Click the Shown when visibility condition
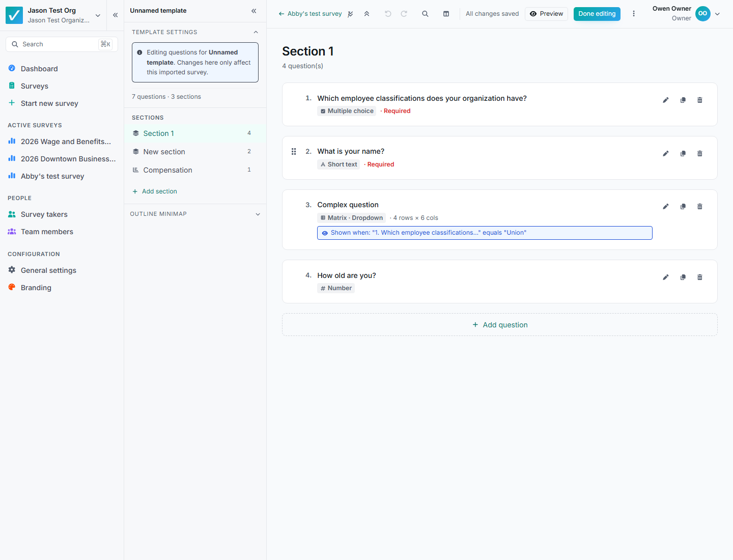Image resolution: width=733 pixels, height=560 pixels. (x=485, y=233)
